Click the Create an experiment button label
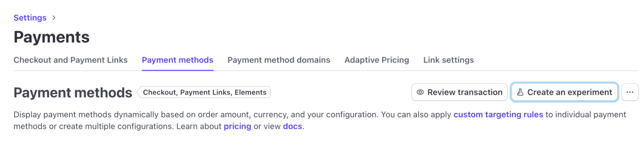The width and height of the screenshot is (644, 145). click(x=569, y=92)
